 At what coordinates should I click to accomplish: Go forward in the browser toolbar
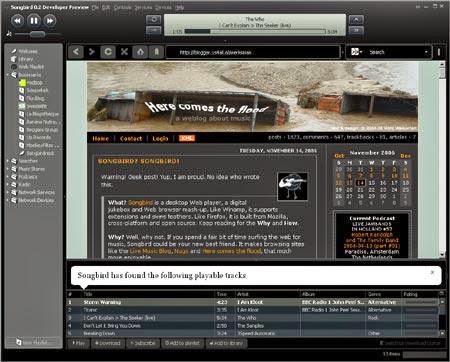pos(92,52)
